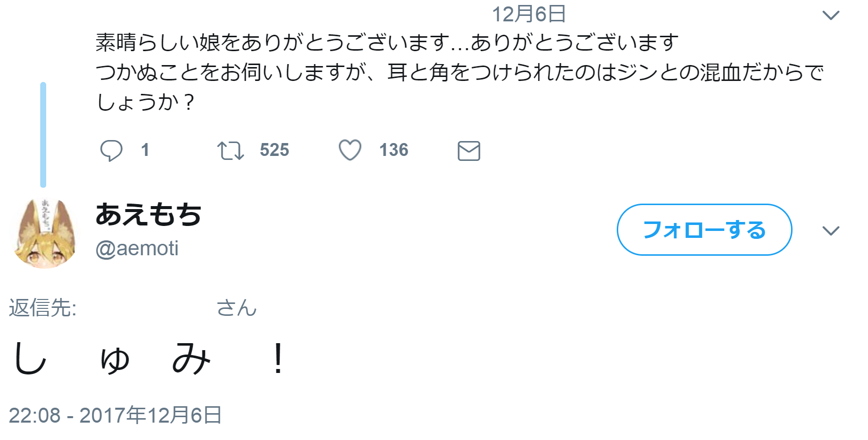Open the あえもち fox-eared avatar

point(45,233)
